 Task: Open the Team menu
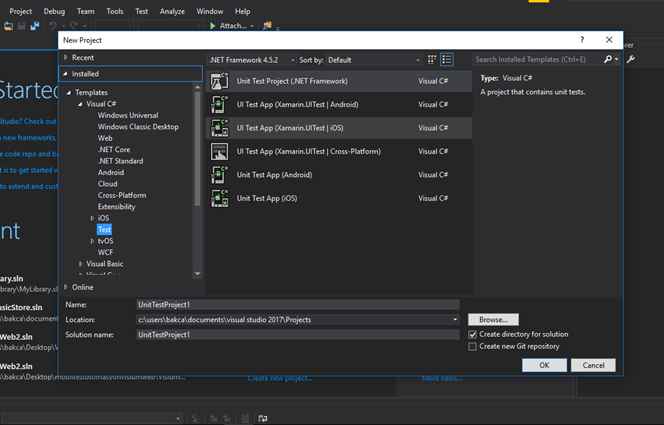point(86,11)
